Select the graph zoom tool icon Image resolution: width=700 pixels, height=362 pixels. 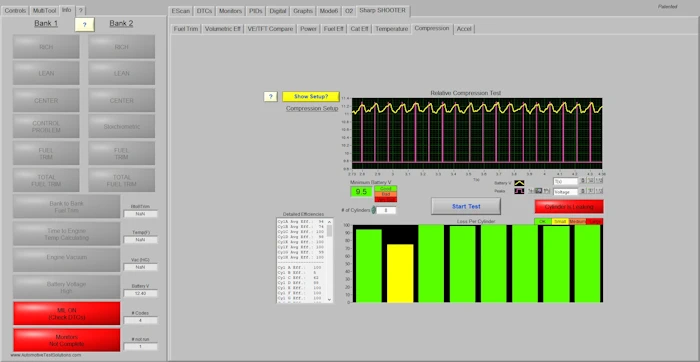[538, 191]
